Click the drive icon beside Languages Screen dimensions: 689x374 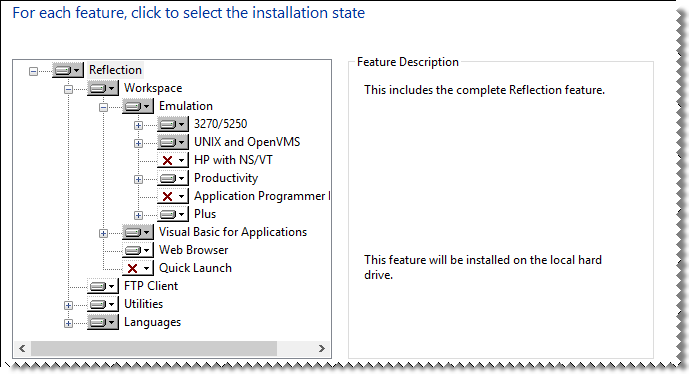click(x=103, y=322)
